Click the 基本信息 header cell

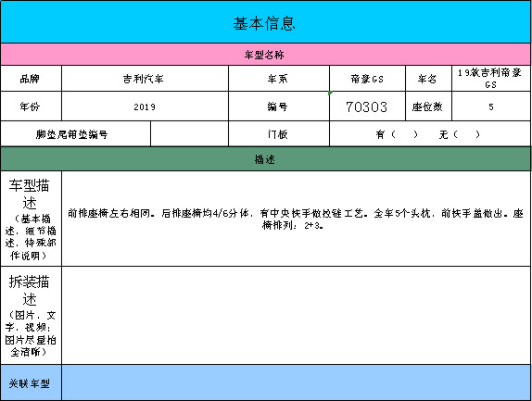coord(265,22)
